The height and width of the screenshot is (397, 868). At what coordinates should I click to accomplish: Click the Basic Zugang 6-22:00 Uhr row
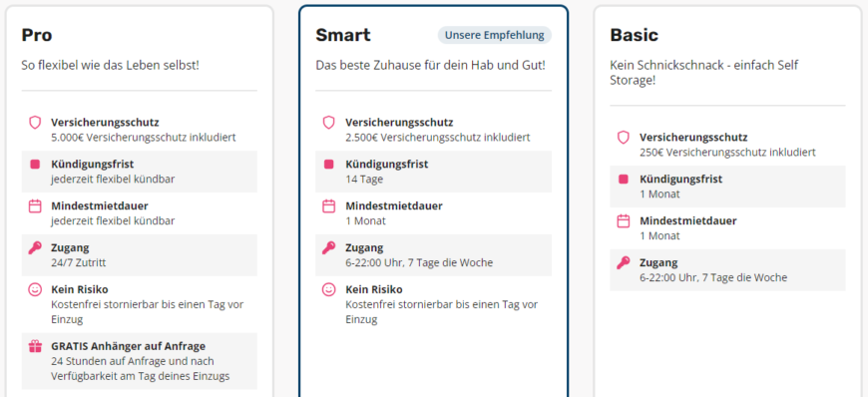[x=727, y=270]
